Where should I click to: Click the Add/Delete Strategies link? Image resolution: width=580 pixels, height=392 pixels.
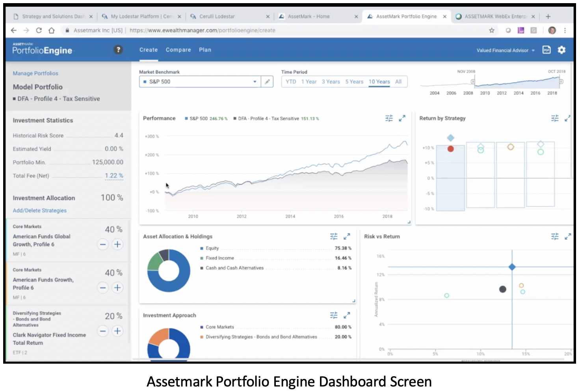point(39,211)
